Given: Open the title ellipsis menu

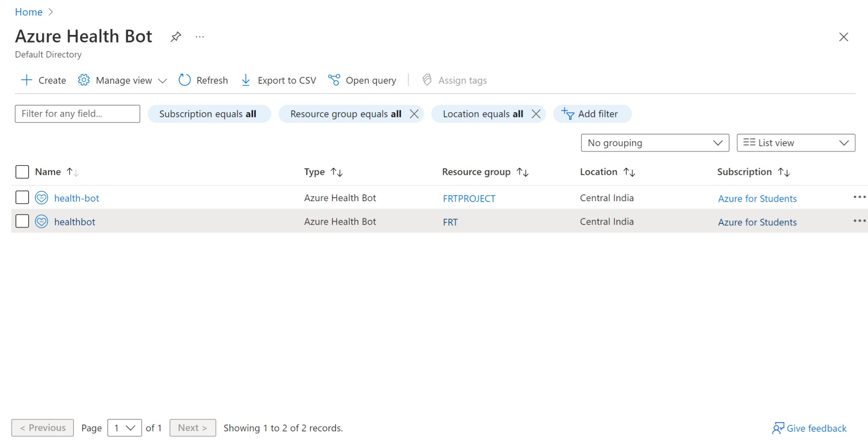Looking at the screenshot, I should click(x=200, y=37).
